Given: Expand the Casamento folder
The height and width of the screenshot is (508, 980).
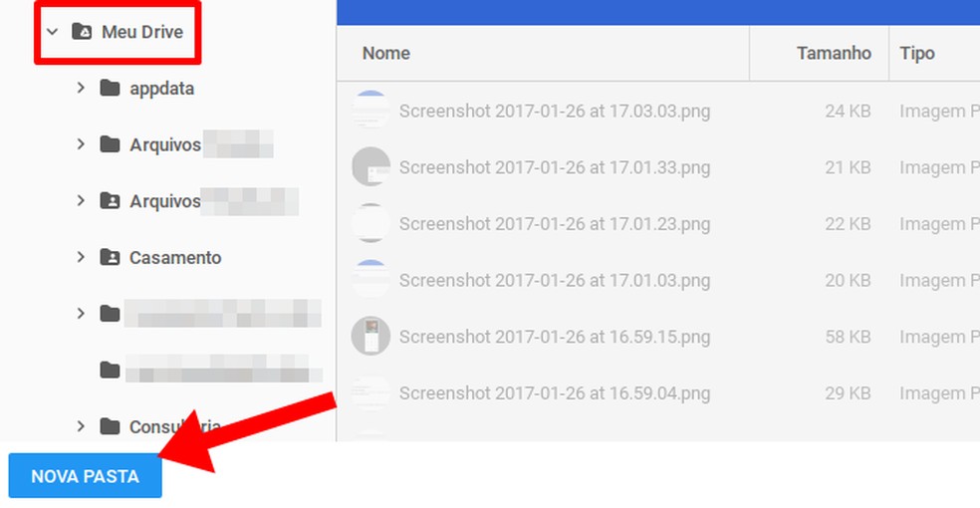Looking at the screenshot, I should tap(81, 258).
